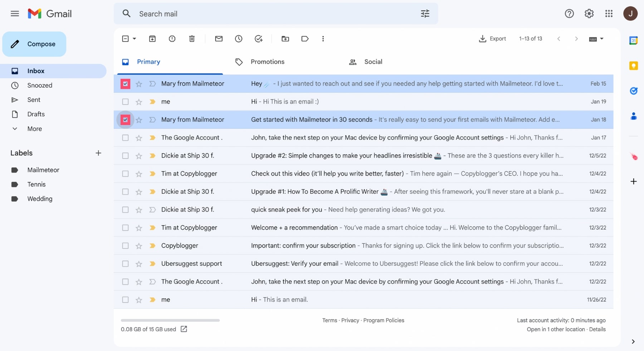The image size is (644, 351).
Task: Delete selected emails with trash icon
Action: point(192,39)
